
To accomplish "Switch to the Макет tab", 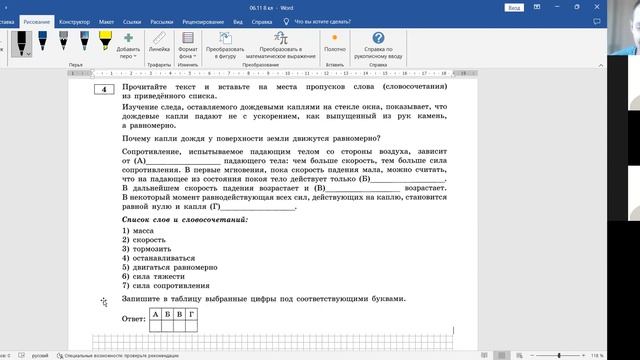I will (x=106, y=22).
